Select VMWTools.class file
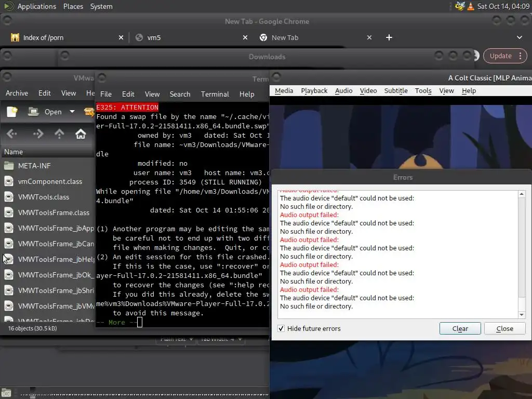Screen dimensions: 532x399 tap(44, 197)
